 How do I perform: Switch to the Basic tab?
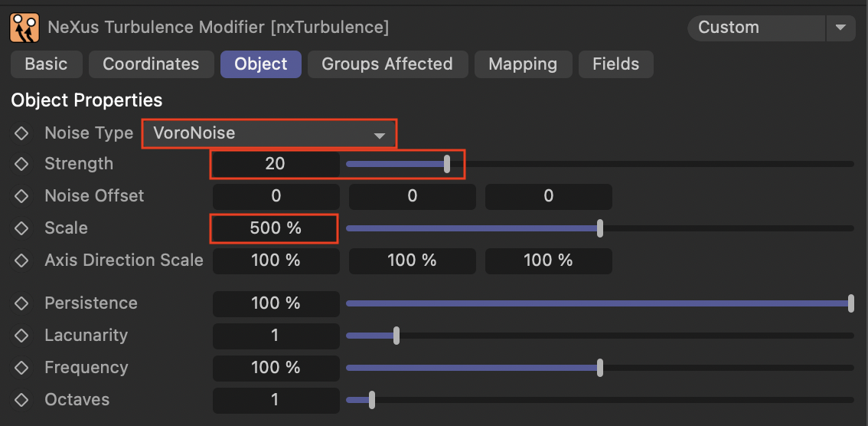(x=47, y=64)
